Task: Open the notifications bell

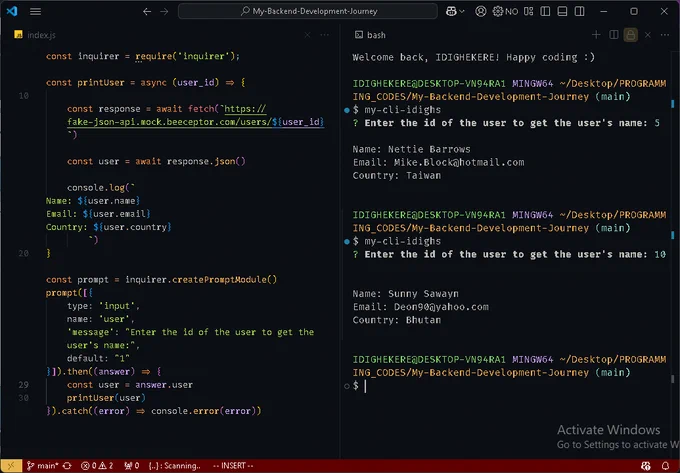Action: click(x=665, y=466)
